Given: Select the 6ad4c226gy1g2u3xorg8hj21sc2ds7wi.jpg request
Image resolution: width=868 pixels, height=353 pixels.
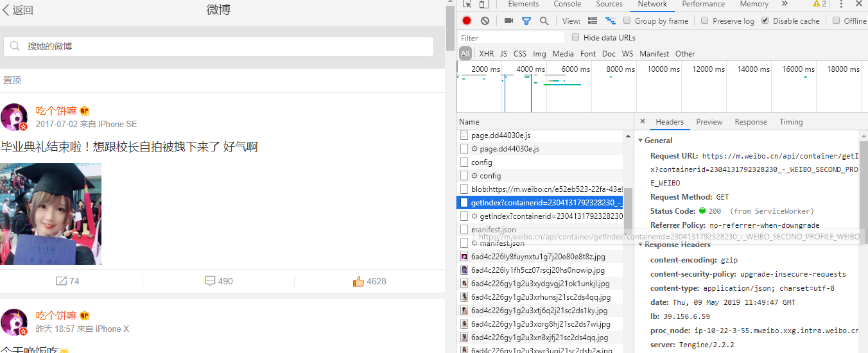Looking at the screenshot, I should pos(540,324).
